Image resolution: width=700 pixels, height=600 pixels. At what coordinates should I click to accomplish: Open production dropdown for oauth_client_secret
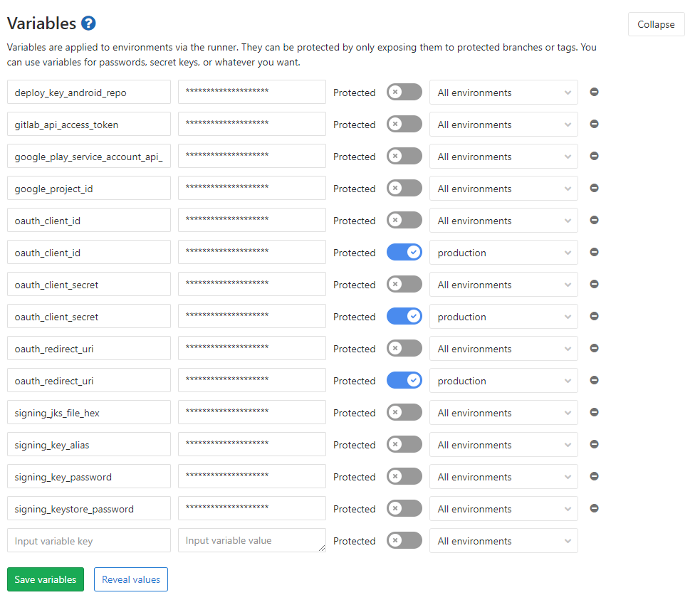[x=503, y=317]
